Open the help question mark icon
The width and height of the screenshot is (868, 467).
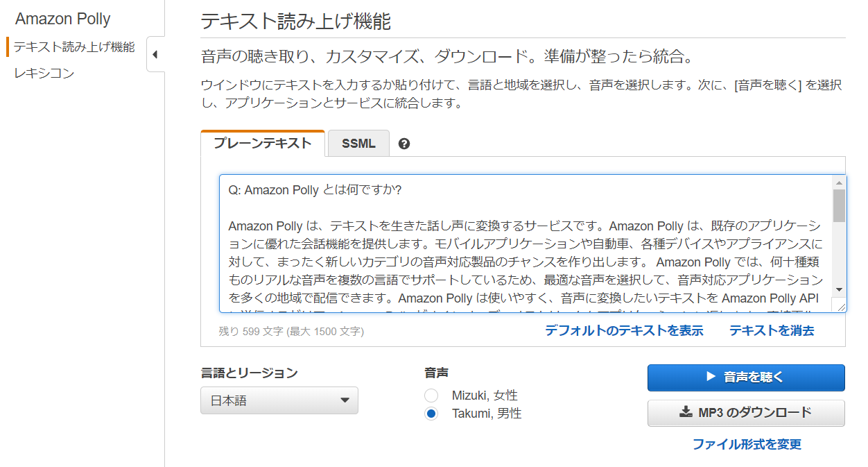(404, 144)
